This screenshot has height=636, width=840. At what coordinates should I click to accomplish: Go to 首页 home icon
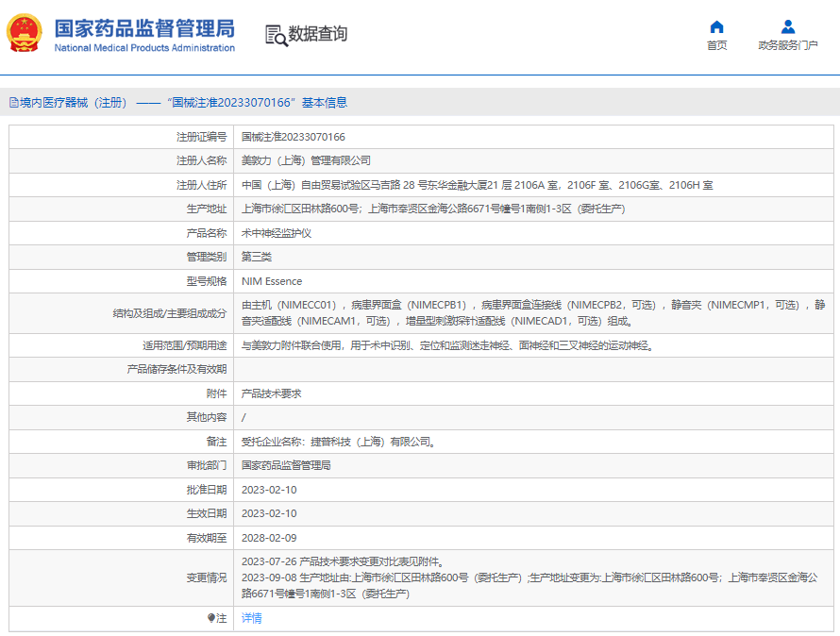pyautogui.click(x=716, y=26)
